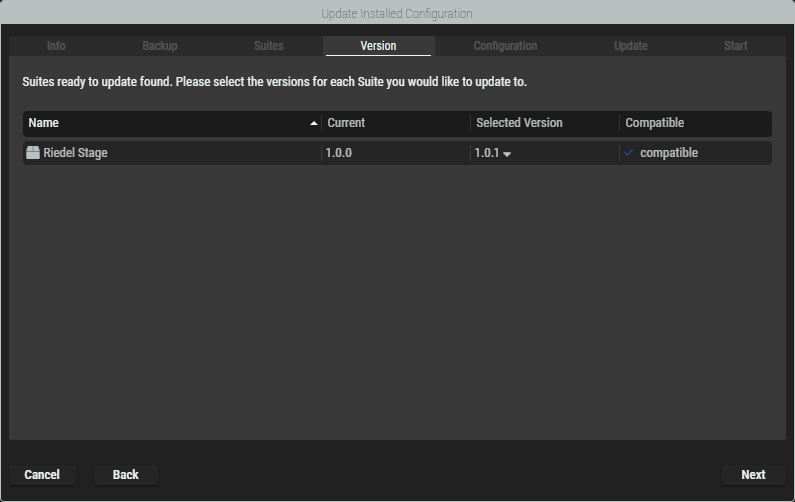Sort by the Name column header
The image size is (795, 502).
44,123
